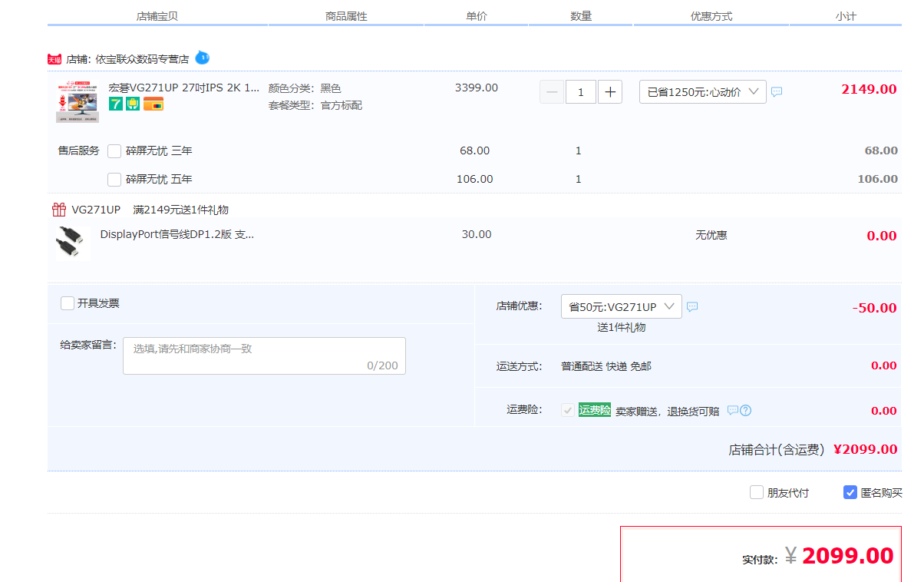
Task: Click the -50.00 store discount amount
Action: click(x=874, y=308)
